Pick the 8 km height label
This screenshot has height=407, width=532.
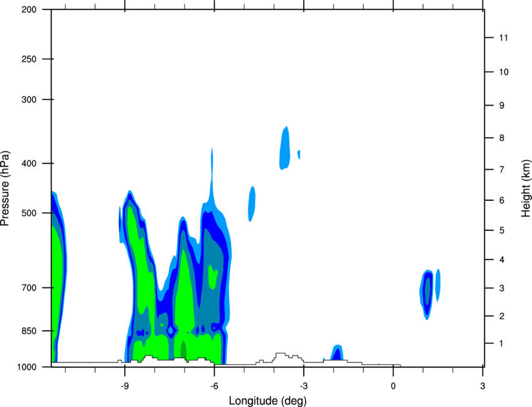pos(501,138)
